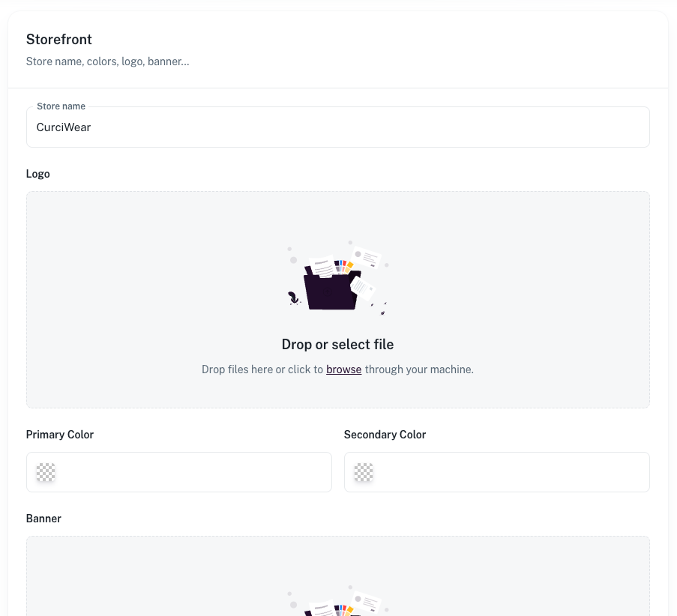The image size is (677, 616).
Task: Click the browse link in the Logo uploader
Action: click(x=343, y=369)
